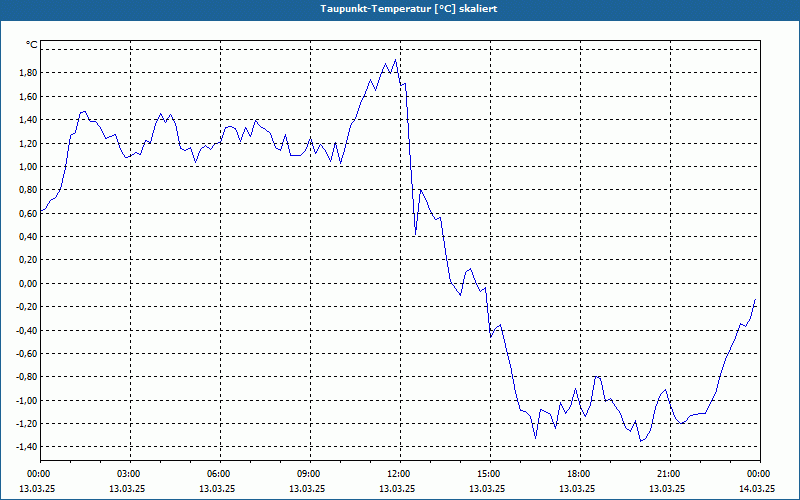The image size is (800, 500).
Task: Click the 0,60 axis value
Action: pos(28,213)
